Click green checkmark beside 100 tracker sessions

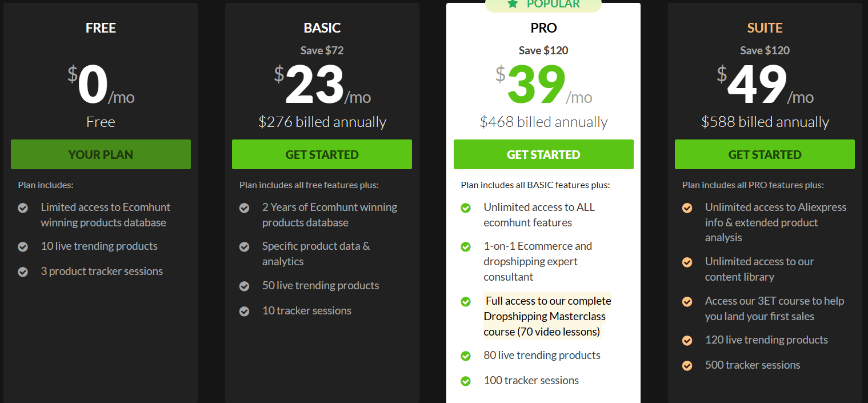[x=466, y=381]
